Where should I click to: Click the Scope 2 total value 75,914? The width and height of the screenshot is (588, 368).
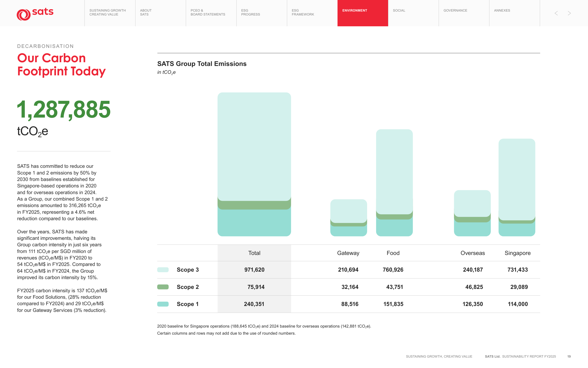(256, 287)
